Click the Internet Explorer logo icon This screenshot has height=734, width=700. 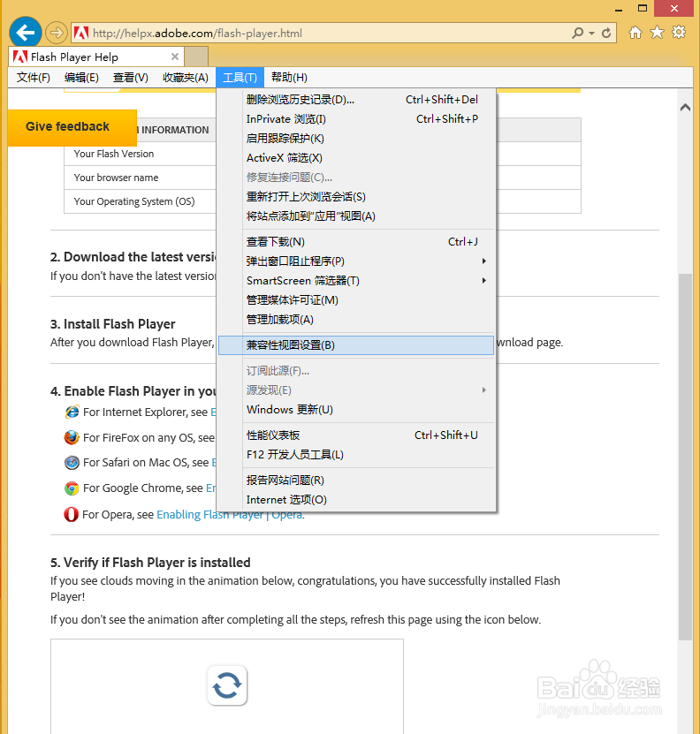72,412
